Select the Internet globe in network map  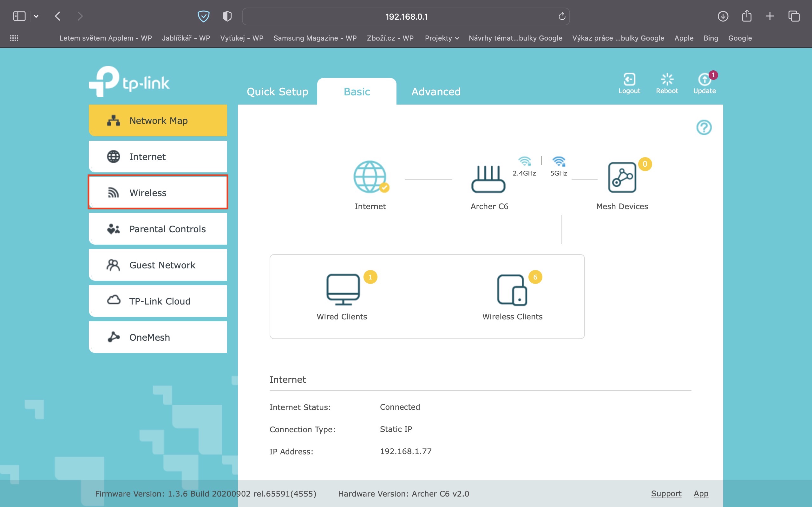point(370,177)
